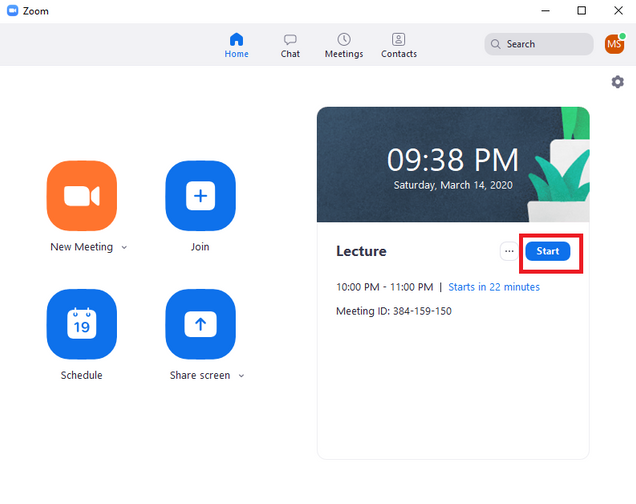Start the Lecture meeting
This screenshot has width=636, height=504.
pos(548,251)
